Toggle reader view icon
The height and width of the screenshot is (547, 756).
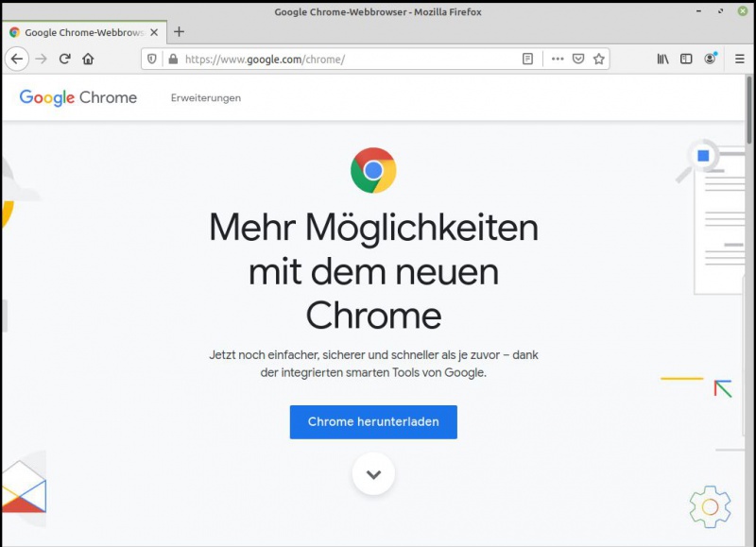coord(528,59)
